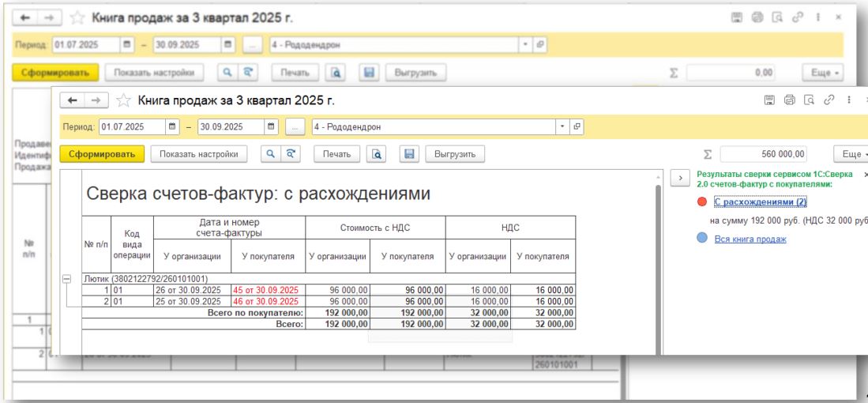This screenshot has width=868, height=403.
Task: Click Сформировать in the front window
Action: (102, 154)
